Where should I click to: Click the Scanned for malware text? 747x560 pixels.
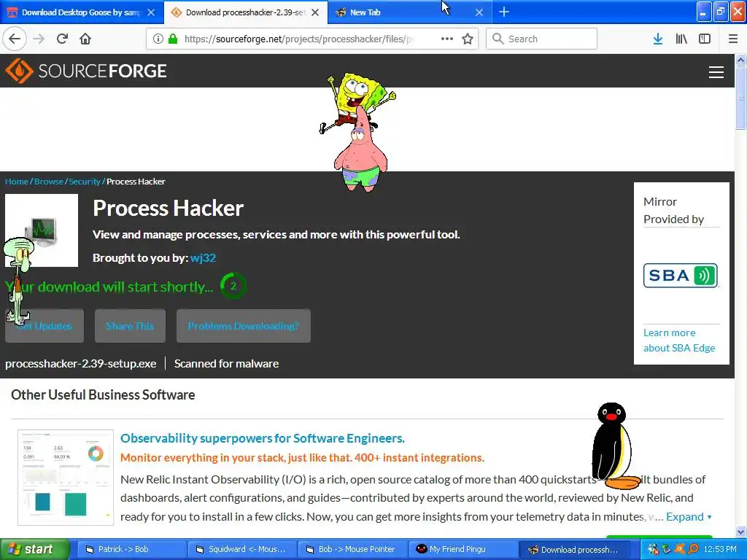pos(226,363)
